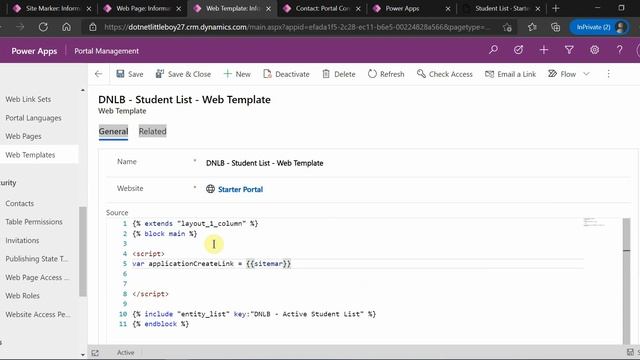This screenshot has height=360, width=640.
Task: Click Save & Close command
Action: click(183, 74)
